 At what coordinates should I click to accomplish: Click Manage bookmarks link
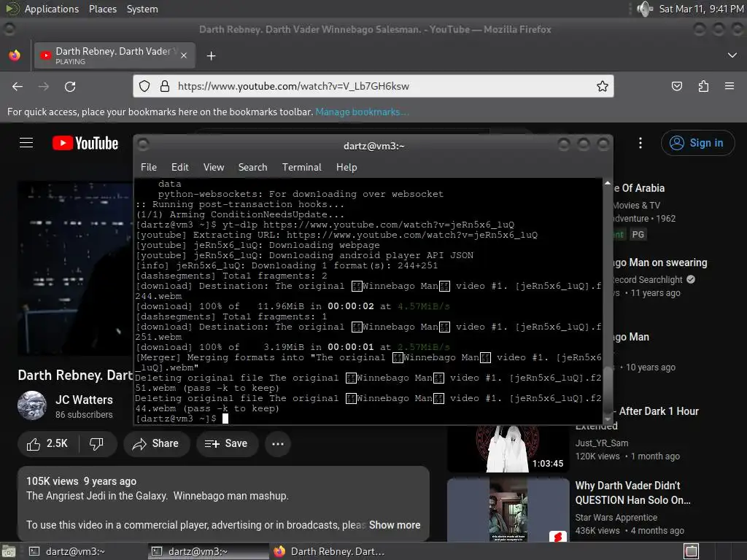362,112
